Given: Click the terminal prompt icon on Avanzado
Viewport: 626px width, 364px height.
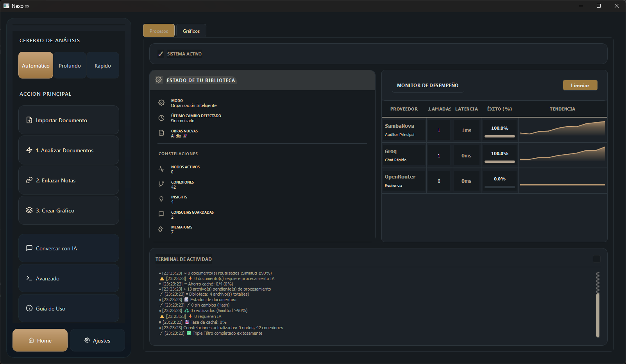Looking at the screenshot, I should pyautogui.click(x=29, y=278).
